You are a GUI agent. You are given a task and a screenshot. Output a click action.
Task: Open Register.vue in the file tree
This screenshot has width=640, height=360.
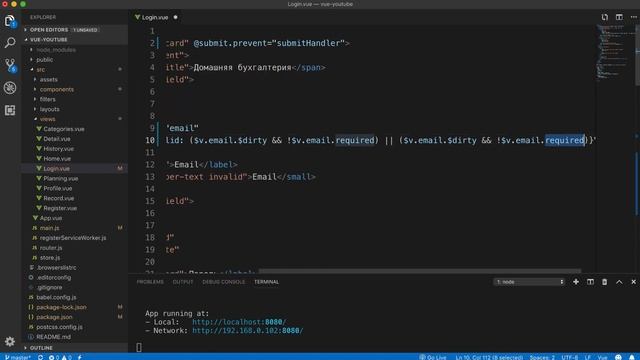[x=60, y=208]
